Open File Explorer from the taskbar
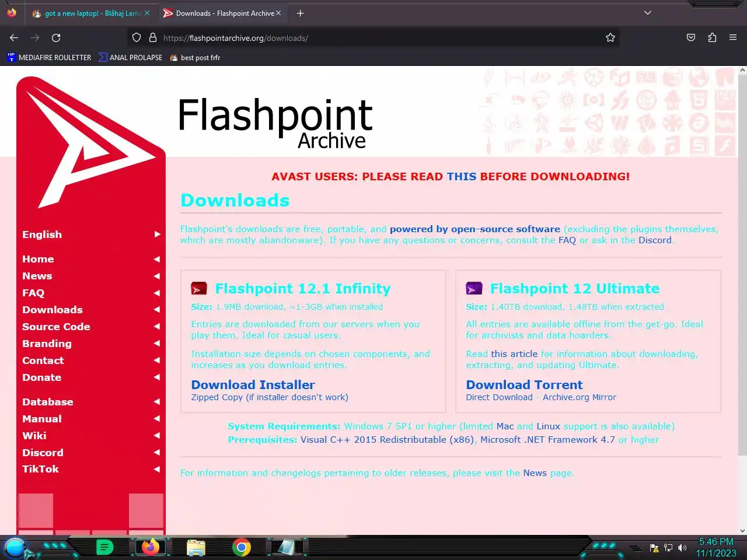 (x=196, y=547)
